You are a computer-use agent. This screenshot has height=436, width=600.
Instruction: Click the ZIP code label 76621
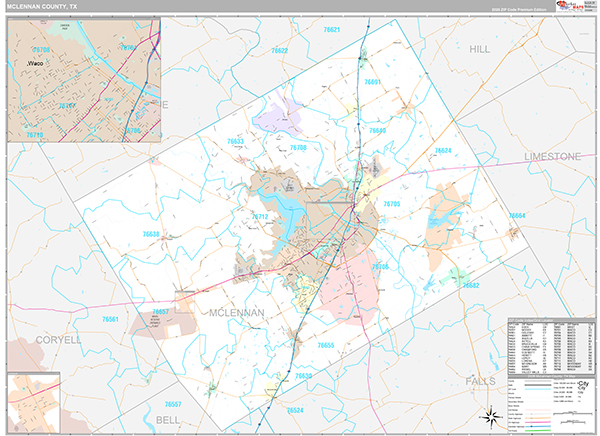(332, 29)
